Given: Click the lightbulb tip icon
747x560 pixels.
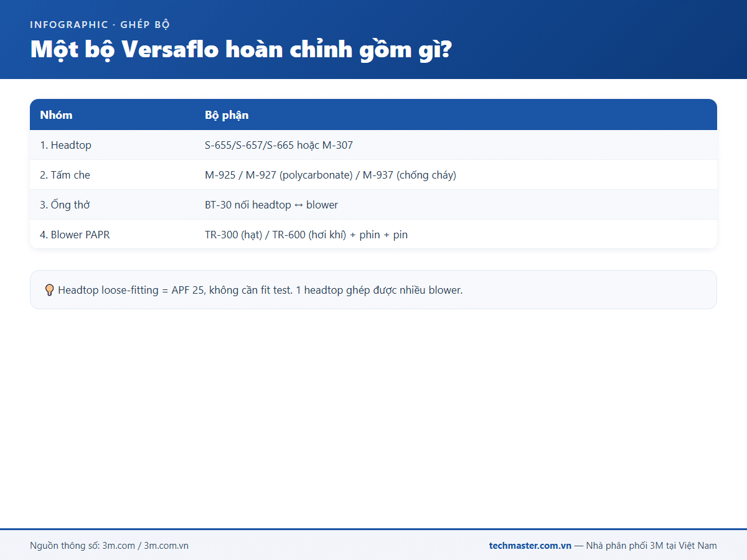Looking at the screenshot, I should tap(49, 290).
